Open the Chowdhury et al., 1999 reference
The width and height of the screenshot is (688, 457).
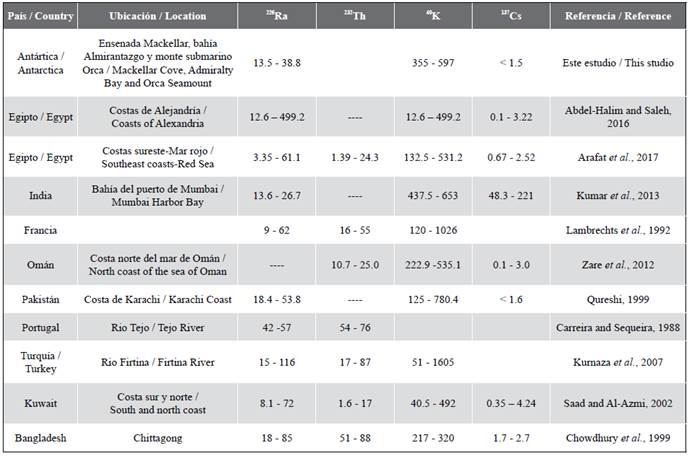pos(617,436)
